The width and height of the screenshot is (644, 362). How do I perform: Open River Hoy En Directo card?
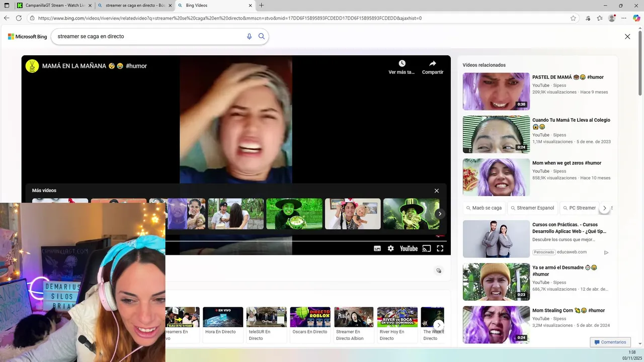coord(397,324)
